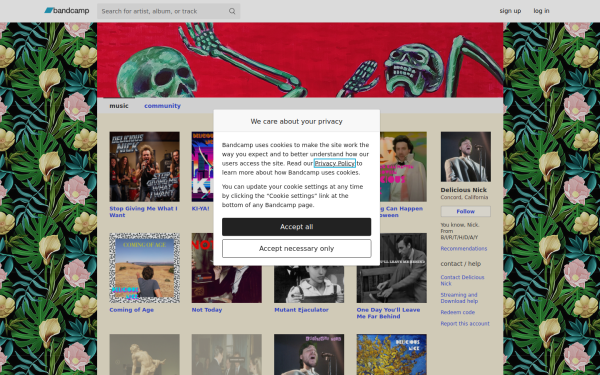Open the yellow tree Delicious Nick album cover
This screenshot has height=375, width=600.
pyautogui.click(x=391, y=354)
